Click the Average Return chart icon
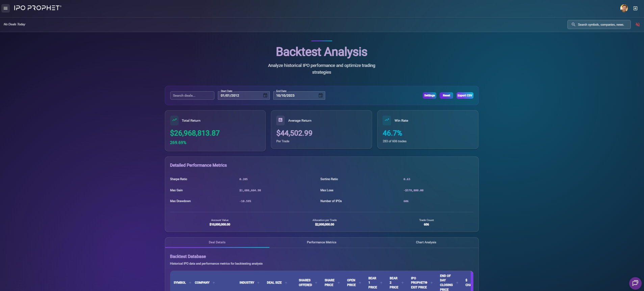This screenshot has height=291, width=644. coord(280,120)
